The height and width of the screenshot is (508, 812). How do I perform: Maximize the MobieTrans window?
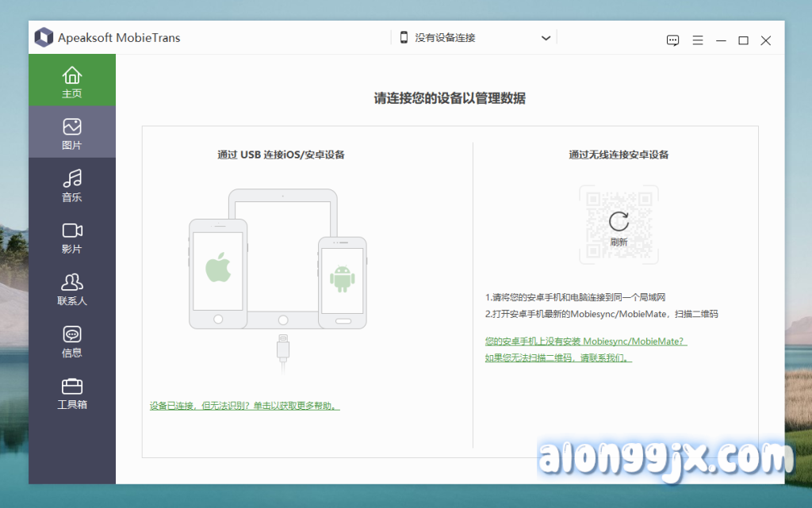coord(743,40)
